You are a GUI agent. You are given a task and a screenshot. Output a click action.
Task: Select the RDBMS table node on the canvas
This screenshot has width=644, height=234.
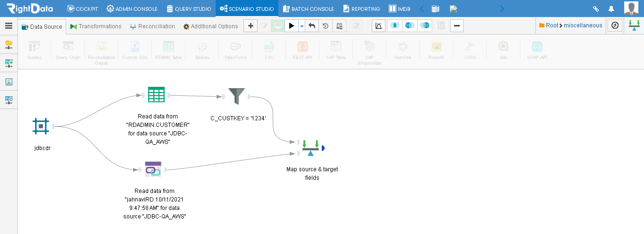pyautogui.click(x=156, y=95)
